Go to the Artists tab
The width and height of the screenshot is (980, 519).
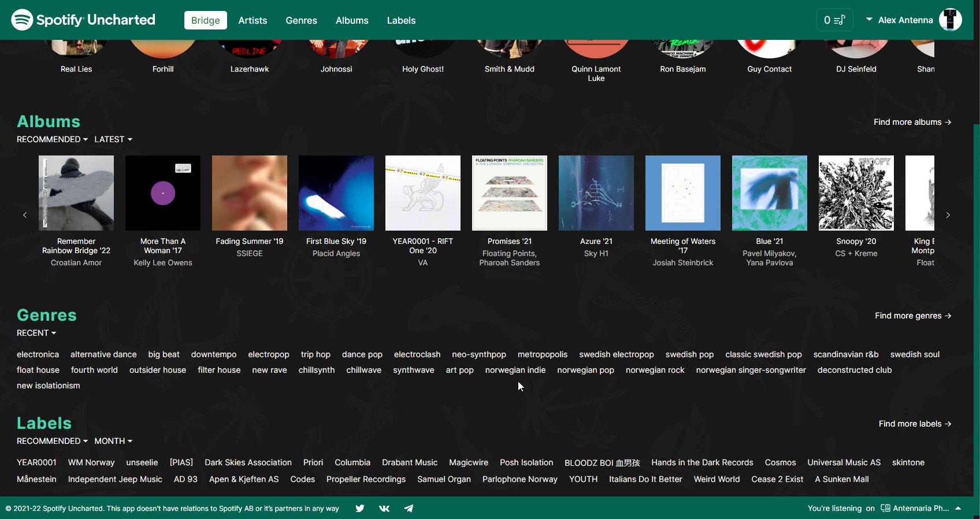coord(253,20)
